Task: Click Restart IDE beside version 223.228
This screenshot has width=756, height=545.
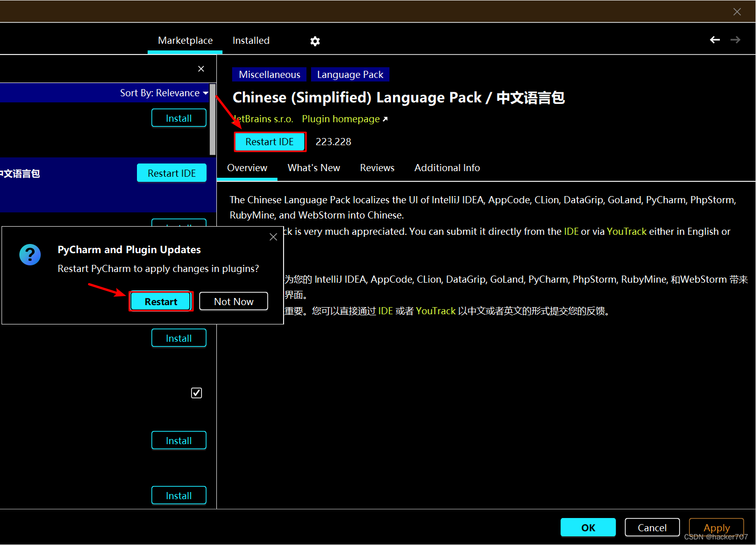Action: [x=270, y=142]
